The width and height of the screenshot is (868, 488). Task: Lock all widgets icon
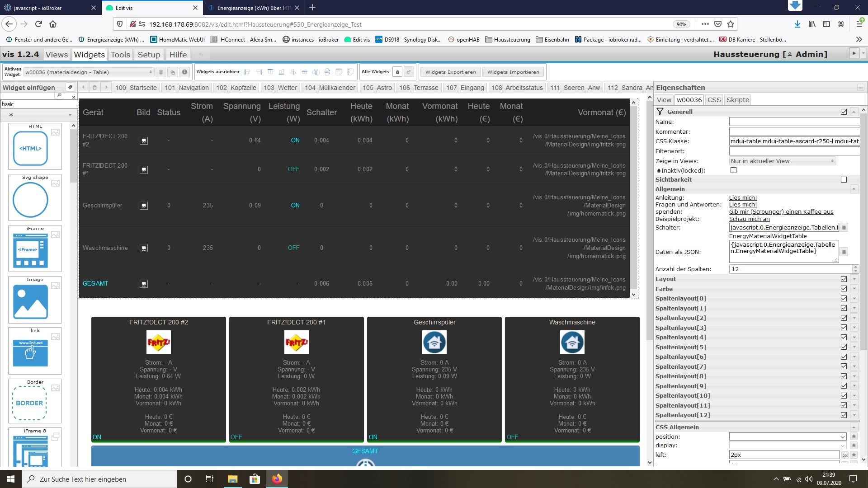coord(397,72)
